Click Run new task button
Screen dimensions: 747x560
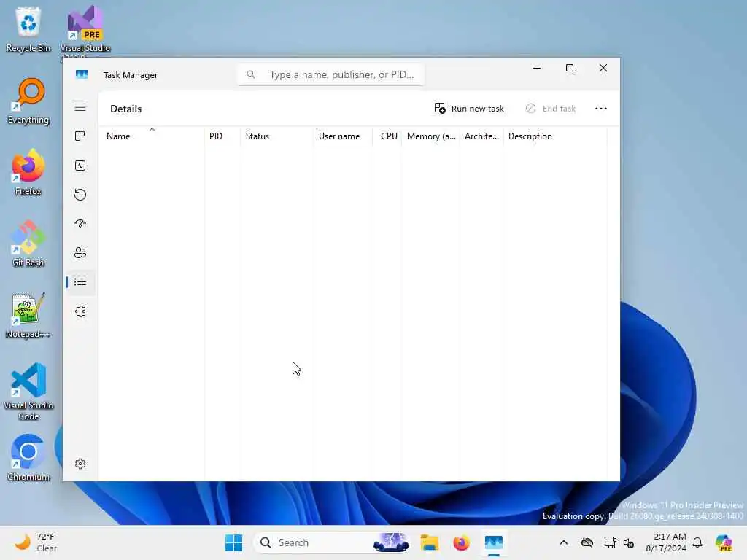pyautogui.click(x=469, y=109)
